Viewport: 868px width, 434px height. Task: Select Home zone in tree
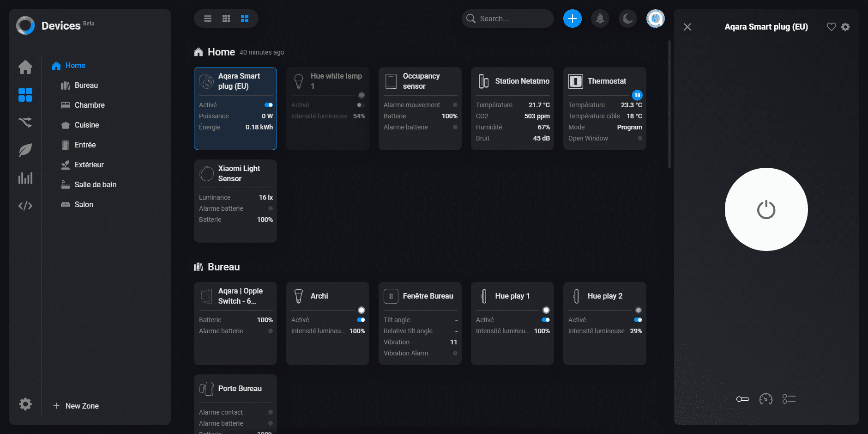tap(68, 65)
